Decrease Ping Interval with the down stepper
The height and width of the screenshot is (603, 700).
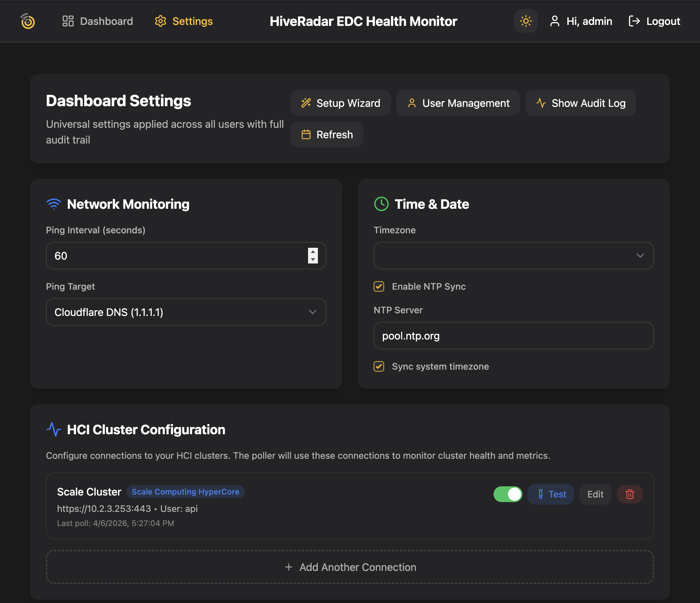click(x=313, y=260)
